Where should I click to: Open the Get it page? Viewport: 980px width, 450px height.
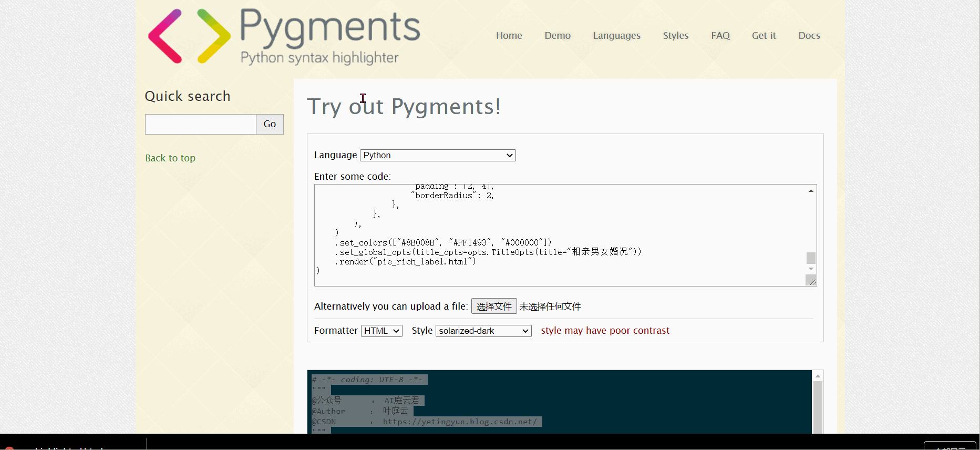764,36
